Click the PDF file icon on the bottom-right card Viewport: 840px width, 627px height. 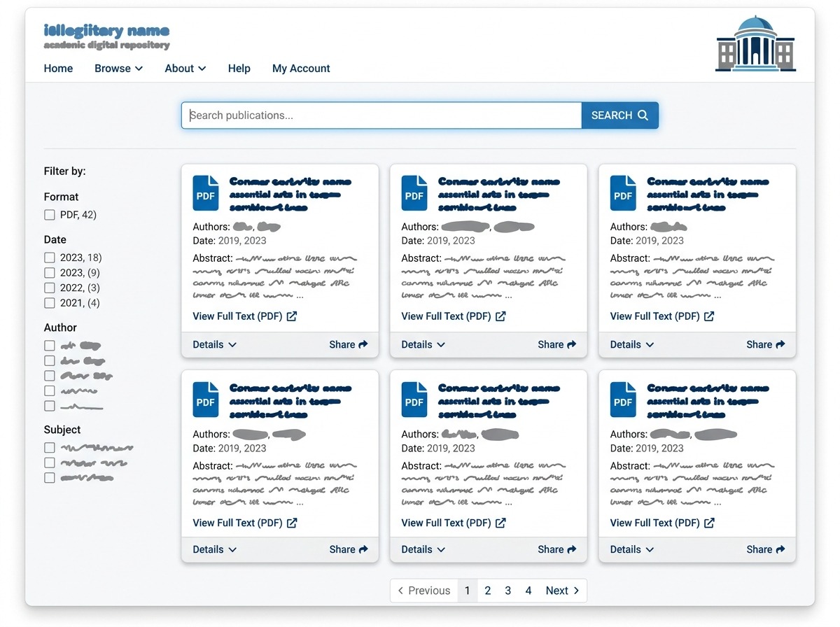click(623, 400)
